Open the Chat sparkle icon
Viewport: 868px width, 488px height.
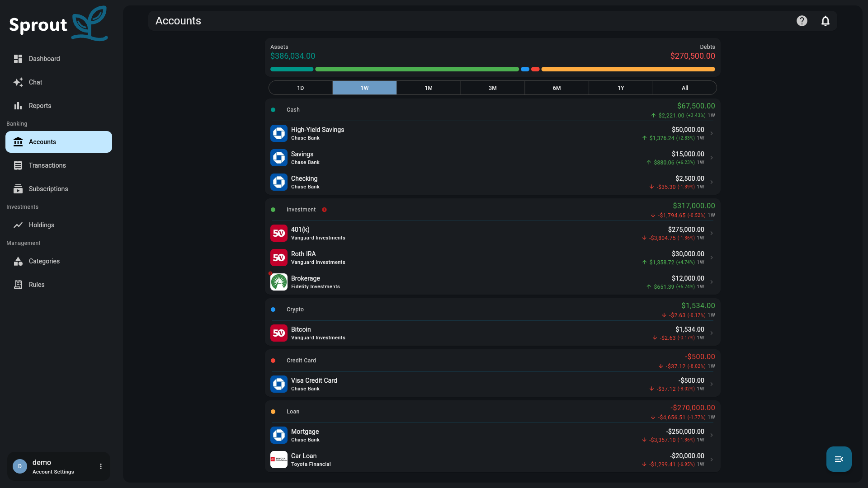[x=18, y=82]
